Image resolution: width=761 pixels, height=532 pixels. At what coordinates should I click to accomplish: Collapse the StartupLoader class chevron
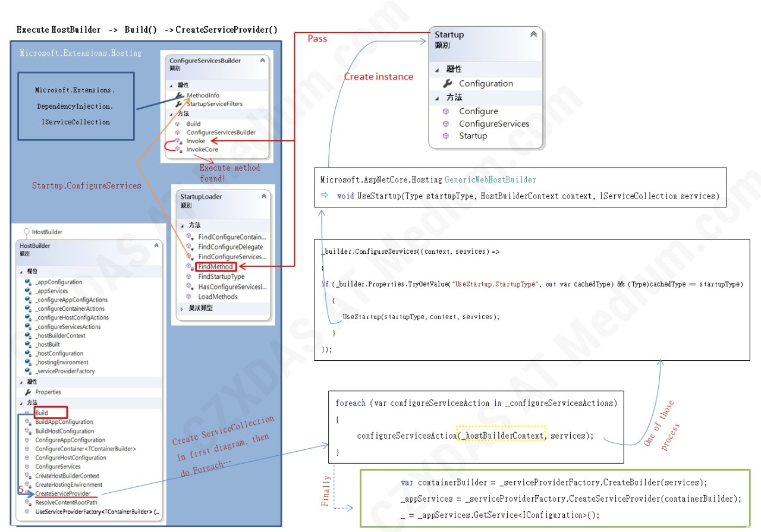click(265, 196)
